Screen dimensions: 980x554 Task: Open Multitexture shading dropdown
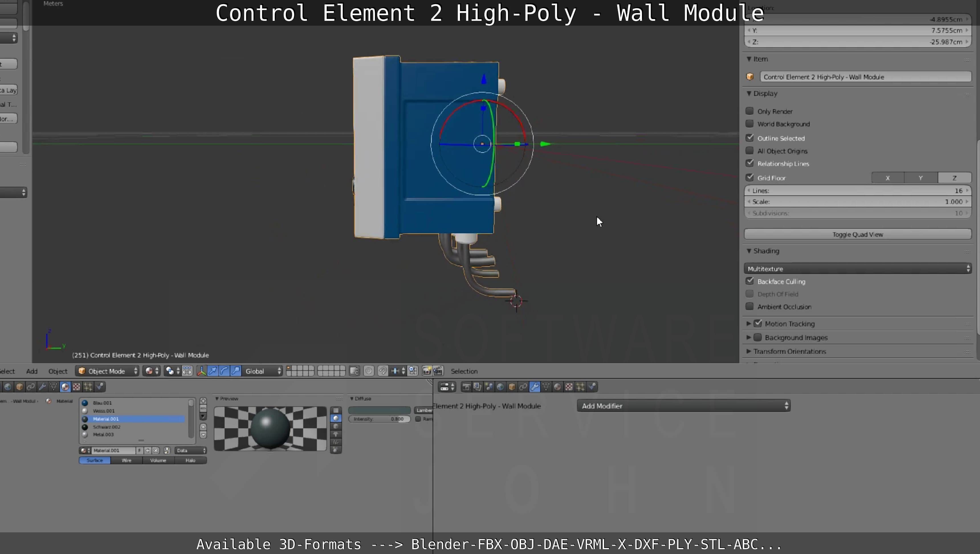tap(857, 269)
